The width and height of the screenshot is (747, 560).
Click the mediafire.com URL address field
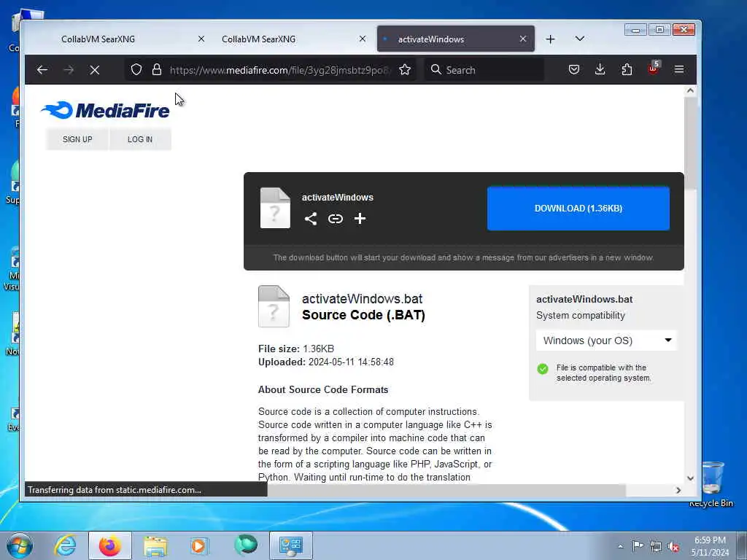point(280,70)
